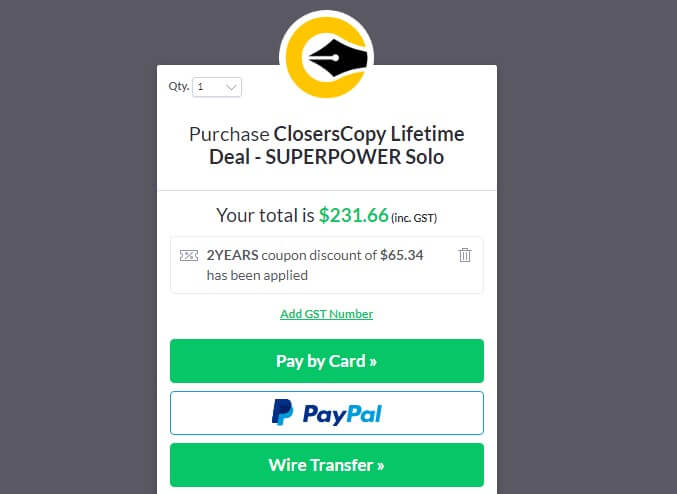The width and height of the screenshot is (677, 494).
Task: Click the coupon ticket icon
Action: tap(189, 256)
